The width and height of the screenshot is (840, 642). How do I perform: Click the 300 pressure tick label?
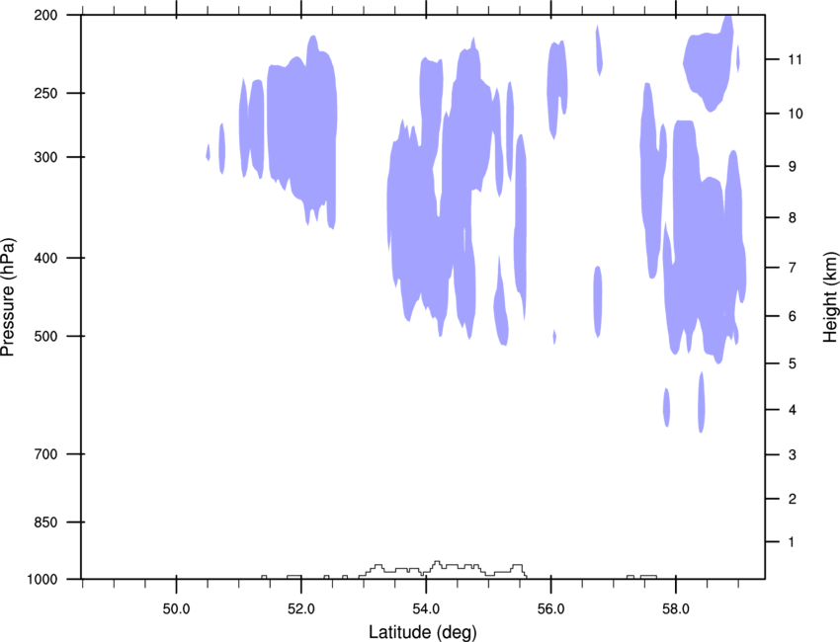pyautogui.click(x=45, y=157)
